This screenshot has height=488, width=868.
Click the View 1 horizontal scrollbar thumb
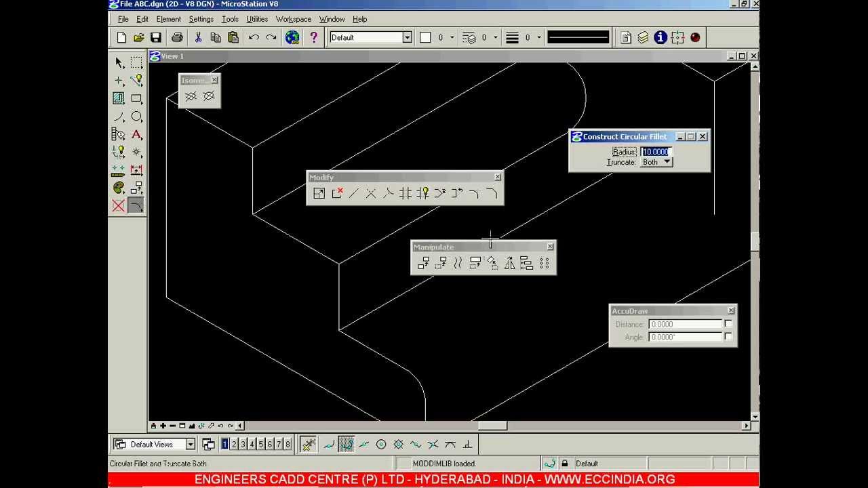tap(492, 426)
